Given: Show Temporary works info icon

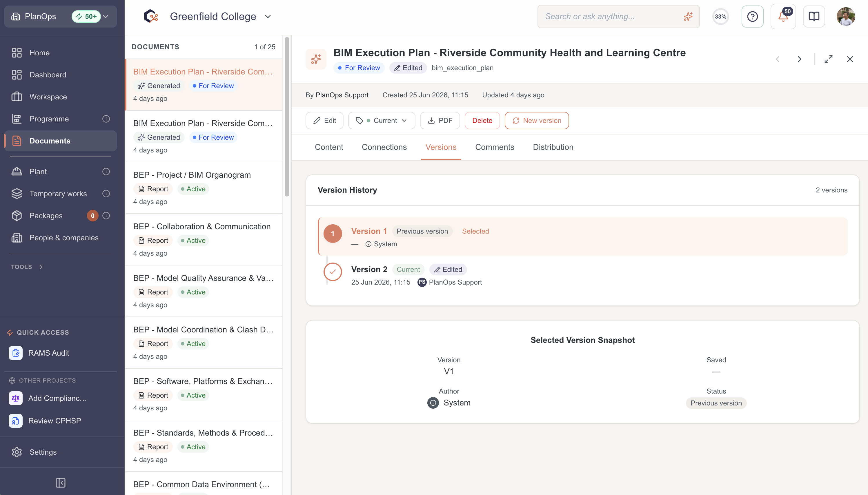Looking at the screenshot, I should pyautogui.click(x=106, y=193).
